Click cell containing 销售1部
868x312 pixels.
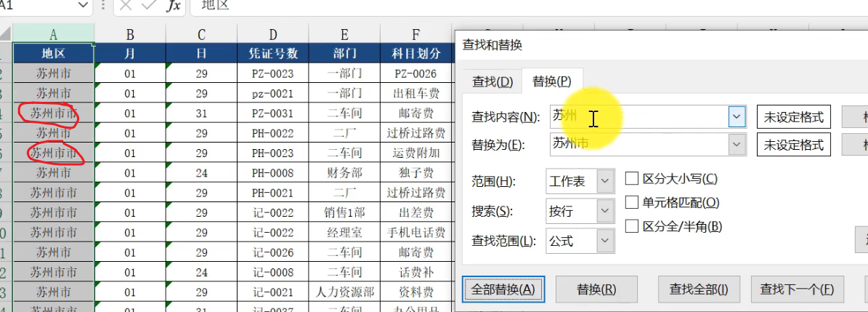click(344, 213)
